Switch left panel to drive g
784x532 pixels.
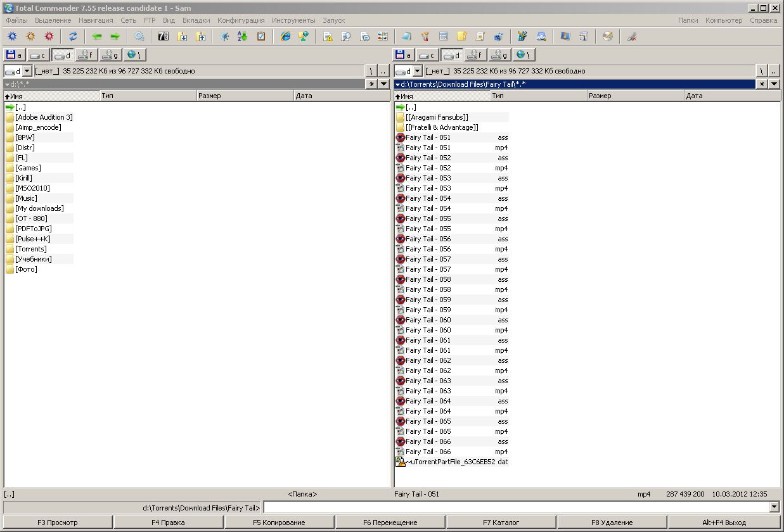(110, 55)
